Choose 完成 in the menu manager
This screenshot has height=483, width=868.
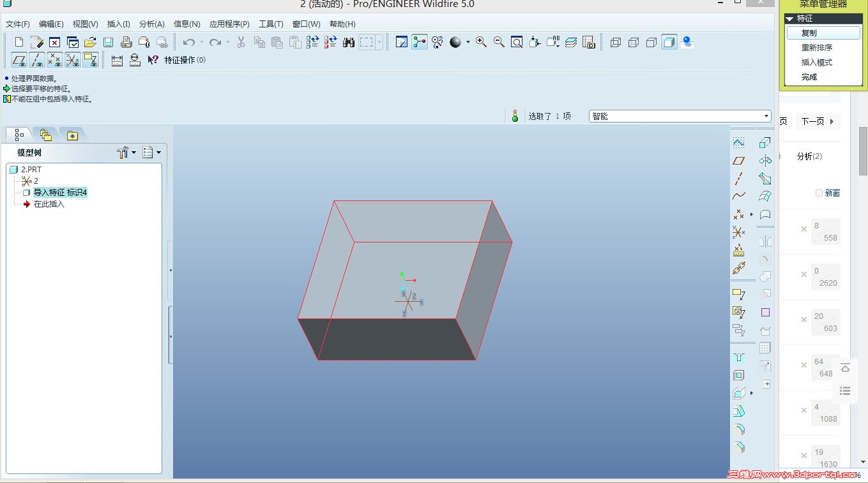point(809,77)
